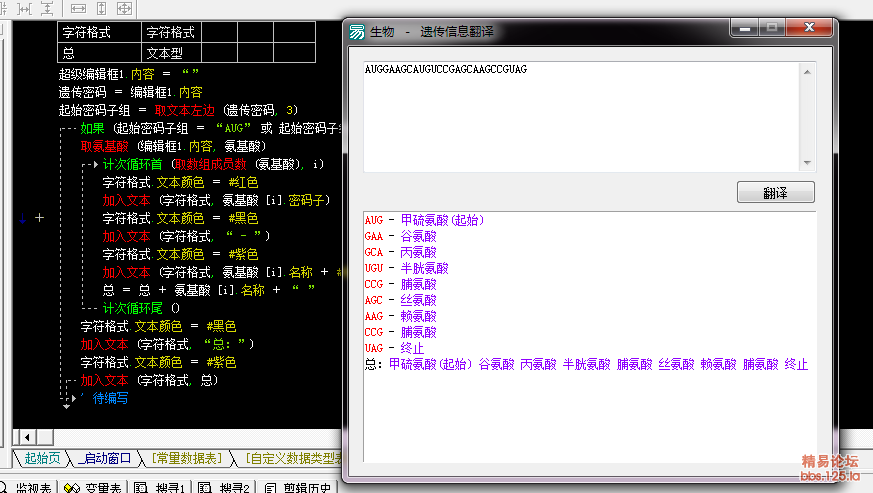
Task: Click the scroll-down arrow in the codon input box
Action: [807, 163]
